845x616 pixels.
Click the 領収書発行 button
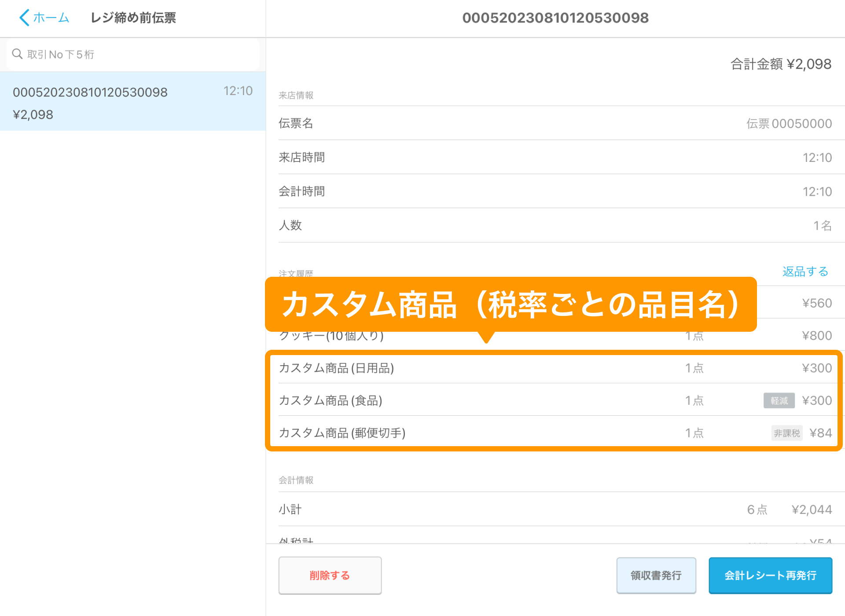pos(656,576)
